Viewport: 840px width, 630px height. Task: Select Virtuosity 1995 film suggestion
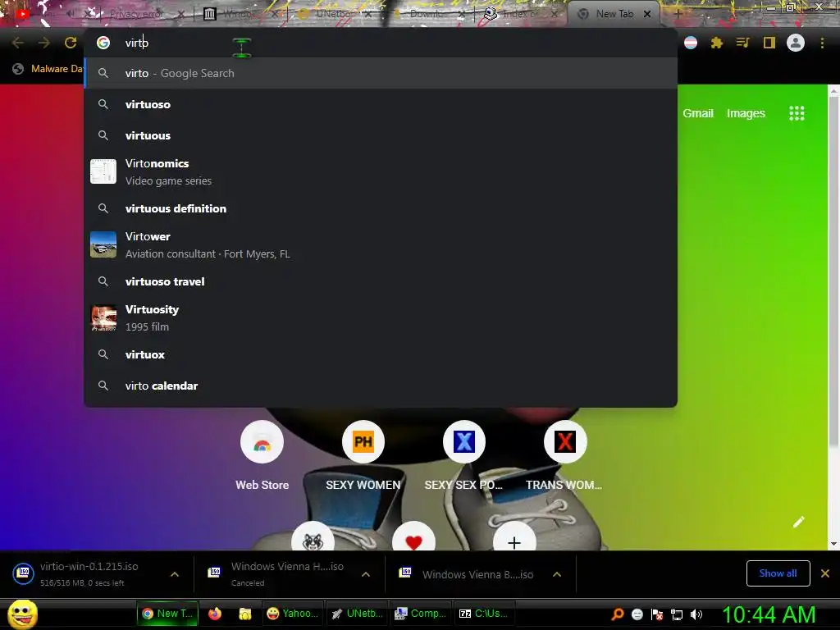pyautogui.click(x=381, y=317)
